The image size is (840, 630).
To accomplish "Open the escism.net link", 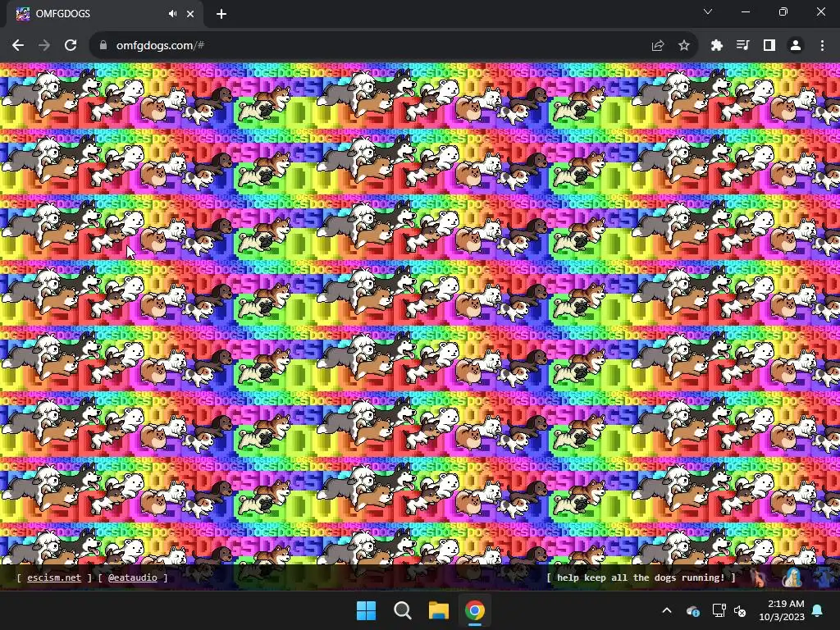I will tap(54, 577).
